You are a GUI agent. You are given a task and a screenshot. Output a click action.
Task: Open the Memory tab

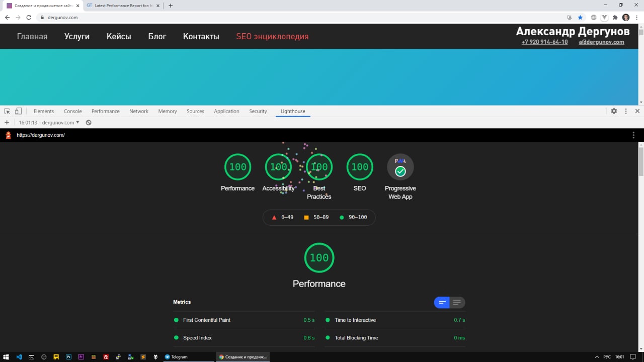[x=168, y=111]
